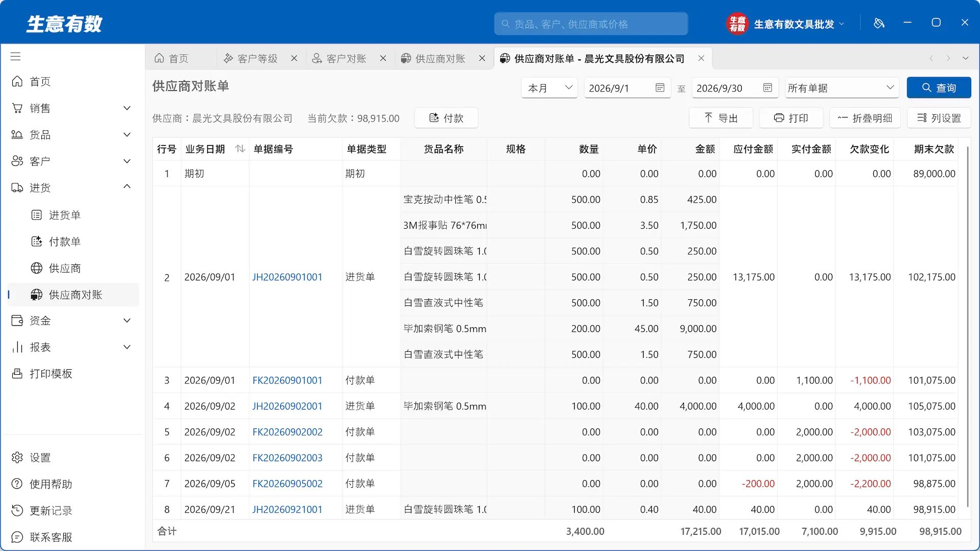Open 更新记录 update history

coord(73,511)
